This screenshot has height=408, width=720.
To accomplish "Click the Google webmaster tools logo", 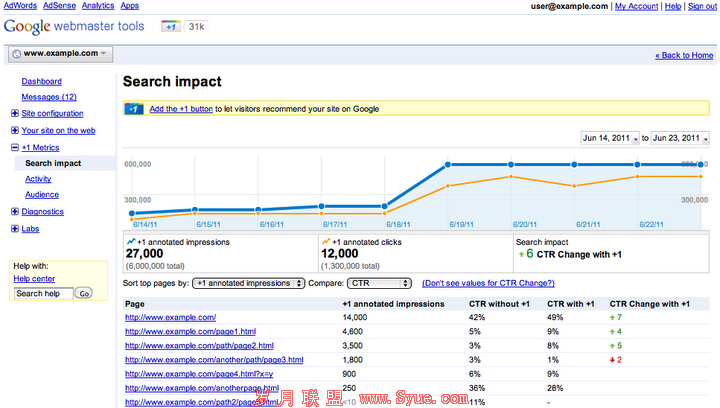I will (78, 26).
